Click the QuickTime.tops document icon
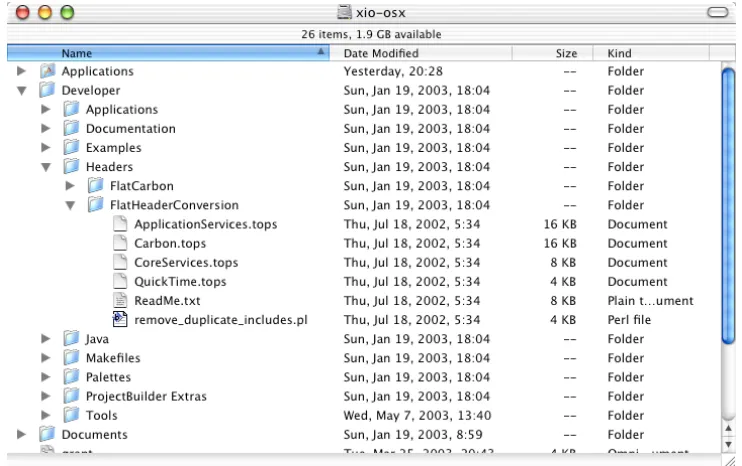The image size is (742, 466). pos(120,281)
